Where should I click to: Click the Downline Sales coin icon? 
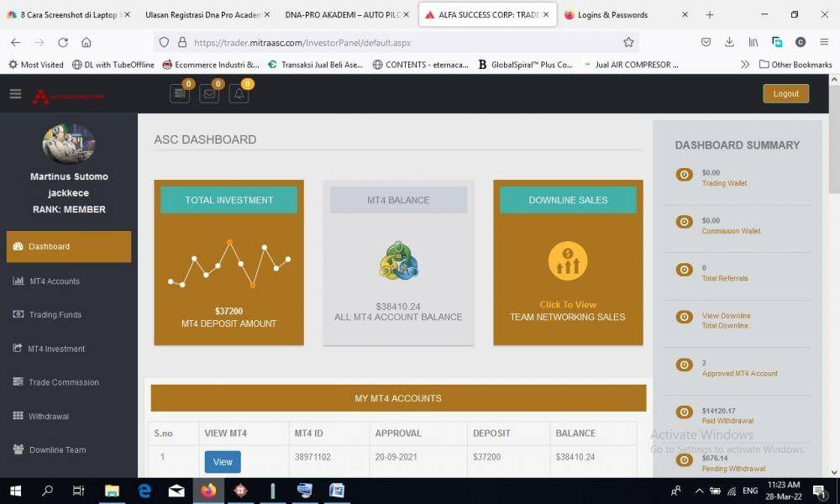click(568, 261)
